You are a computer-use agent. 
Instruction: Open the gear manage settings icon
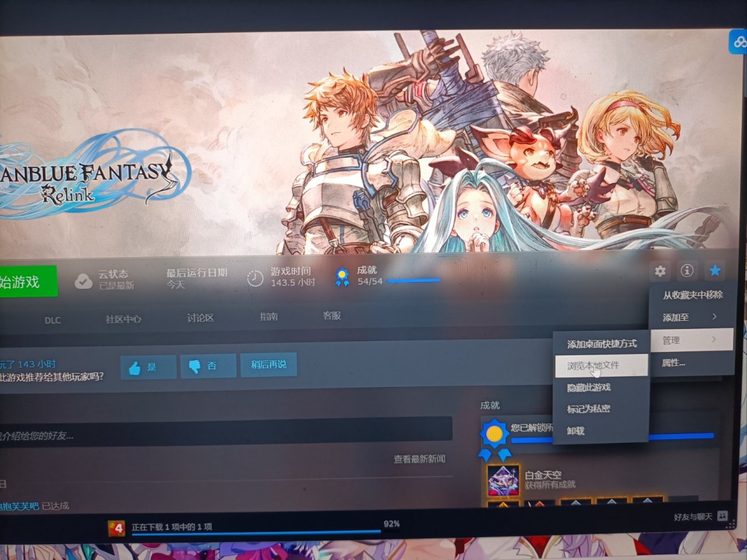660,271
